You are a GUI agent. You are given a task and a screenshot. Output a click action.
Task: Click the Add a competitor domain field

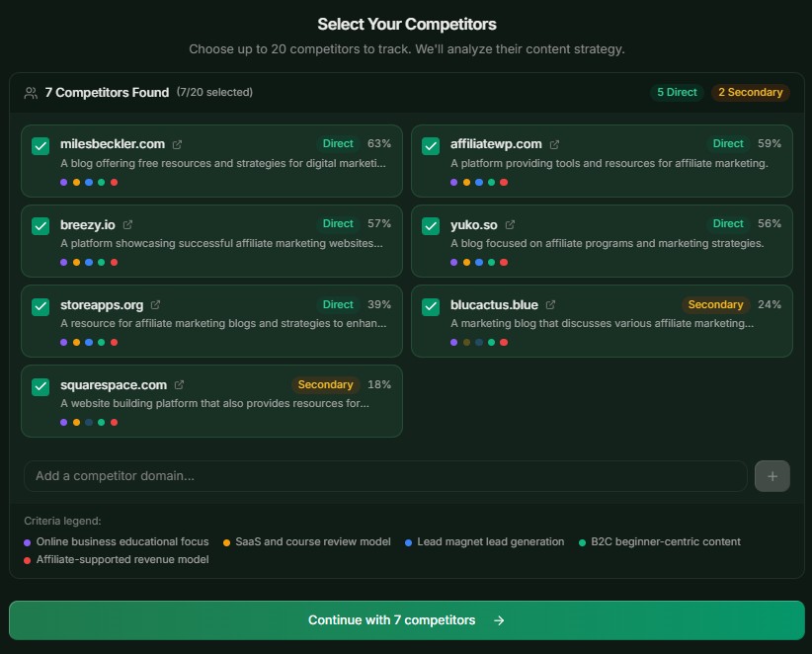385,475
